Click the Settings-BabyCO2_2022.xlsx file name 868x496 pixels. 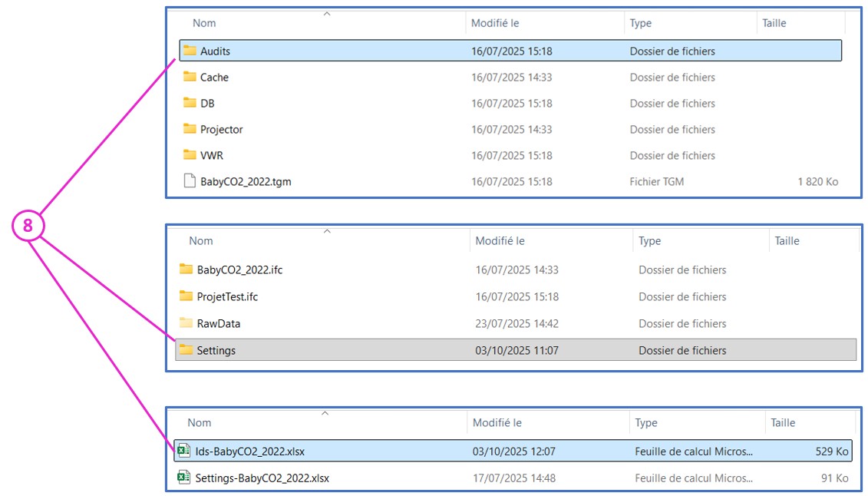click(262, 478)
